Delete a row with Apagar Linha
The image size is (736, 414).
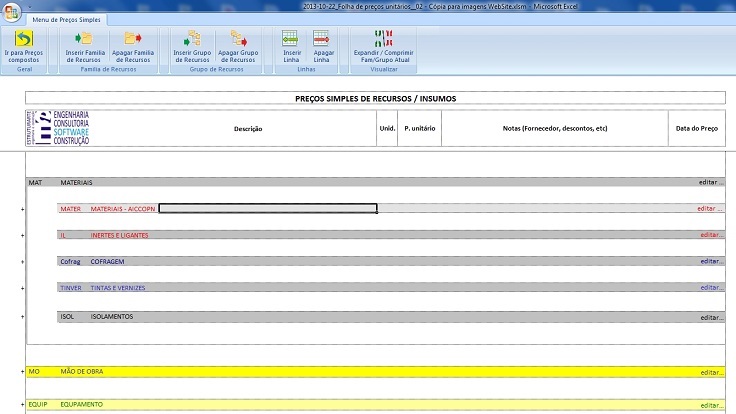(323, 39)
